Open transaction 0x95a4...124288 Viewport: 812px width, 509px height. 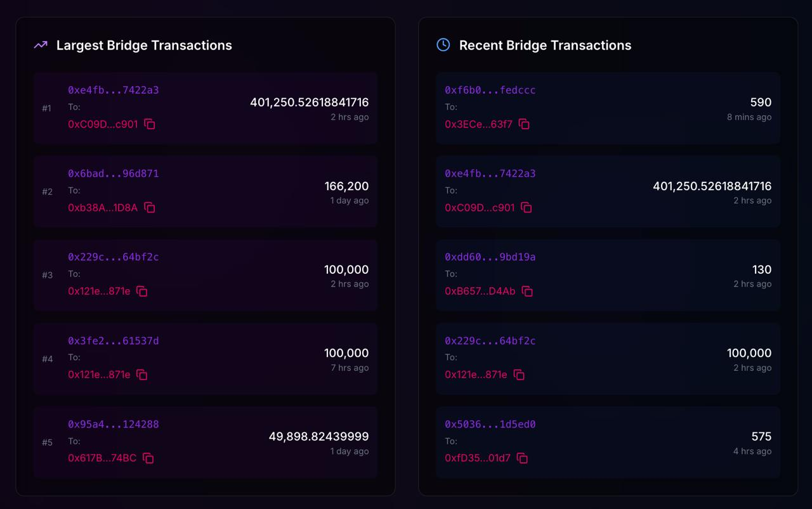coord(114,424)
